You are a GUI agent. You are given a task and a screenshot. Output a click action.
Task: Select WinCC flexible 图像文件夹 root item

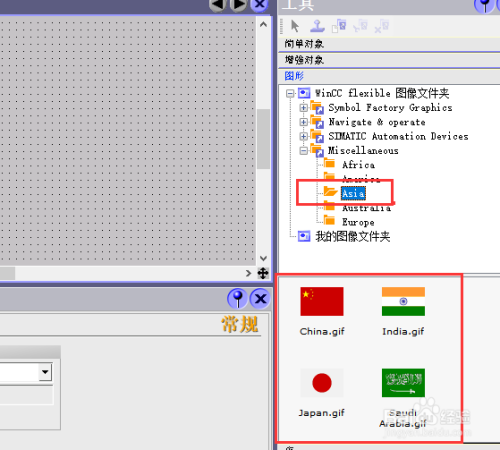point(382,93)
